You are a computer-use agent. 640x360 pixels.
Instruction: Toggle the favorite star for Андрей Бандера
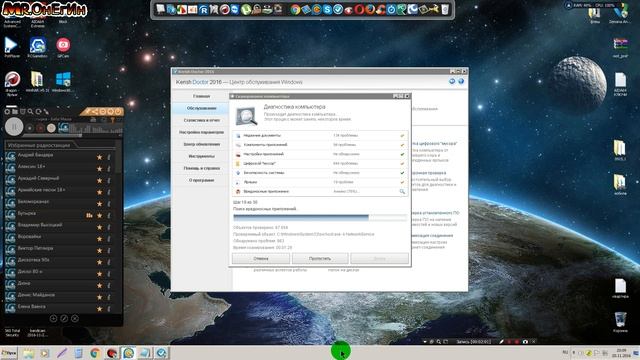pos(100,157)
